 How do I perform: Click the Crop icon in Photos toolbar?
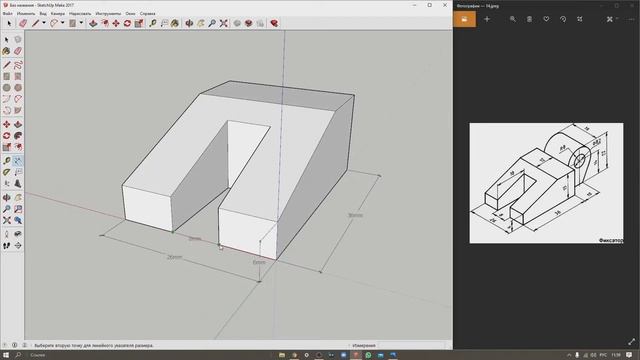click(580, 19)
